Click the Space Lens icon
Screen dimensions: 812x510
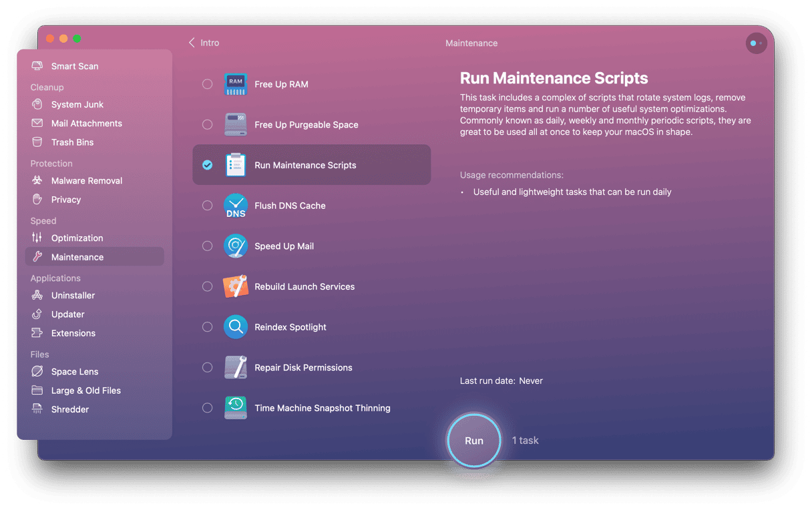(x=37, y=371)
